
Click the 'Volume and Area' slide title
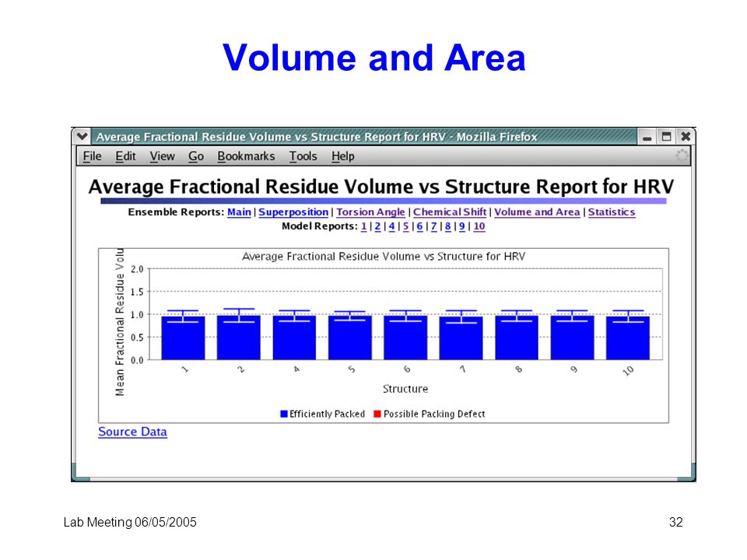(373, 58)
